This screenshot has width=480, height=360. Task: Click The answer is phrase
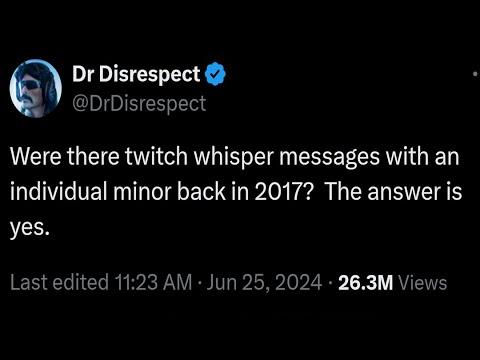[393, 192]
